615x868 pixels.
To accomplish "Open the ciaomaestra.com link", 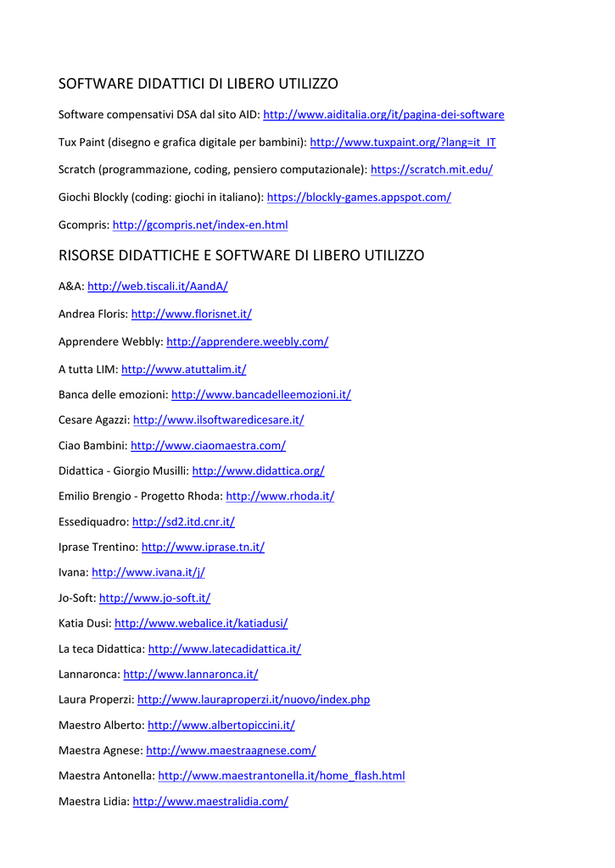I will coord(208,446).
